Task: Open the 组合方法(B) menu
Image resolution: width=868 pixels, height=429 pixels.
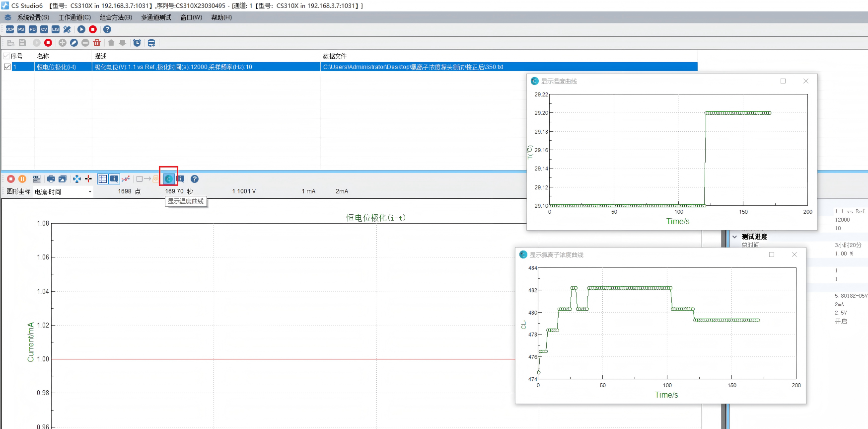Action: tap(116, 17)
